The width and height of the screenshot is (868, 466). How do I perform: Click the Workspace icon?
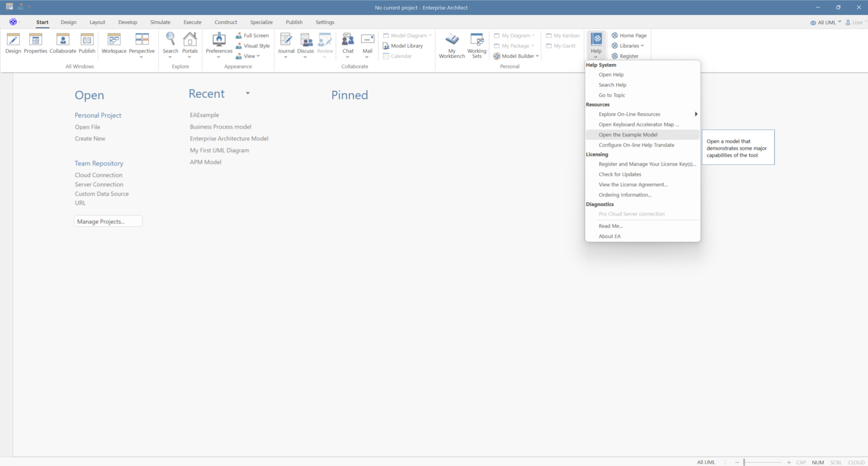[114, 40]
